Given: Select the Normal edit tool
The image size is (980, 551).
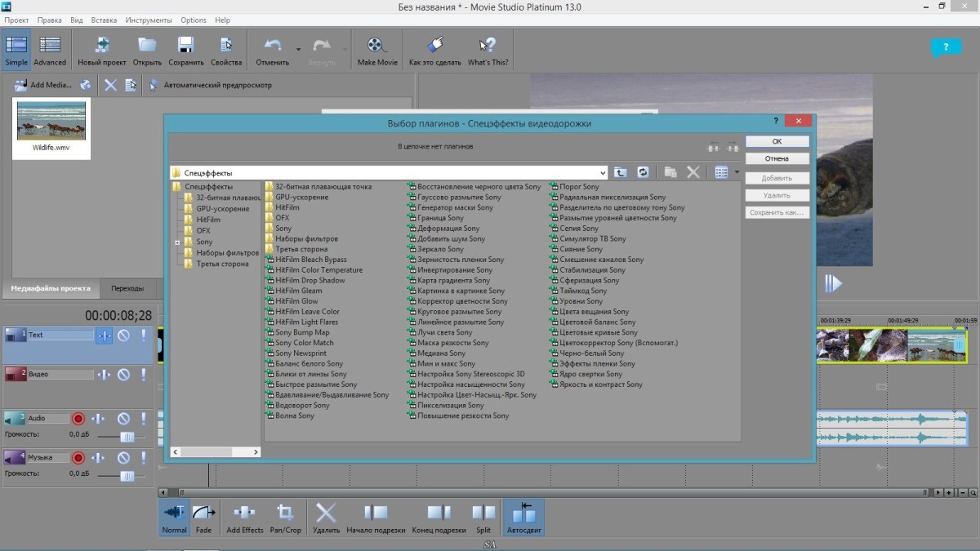Looking at the screenshot, I should click(175, 518).
